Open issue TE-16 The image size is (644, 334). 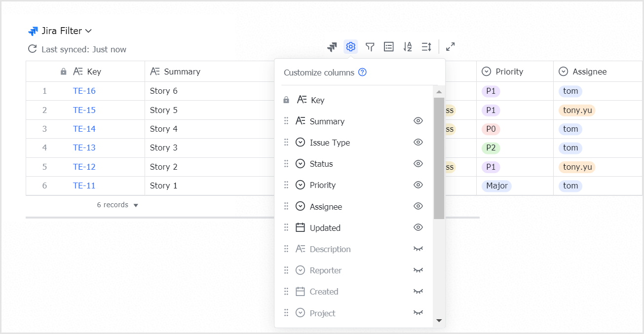click(x=84, y=91)
